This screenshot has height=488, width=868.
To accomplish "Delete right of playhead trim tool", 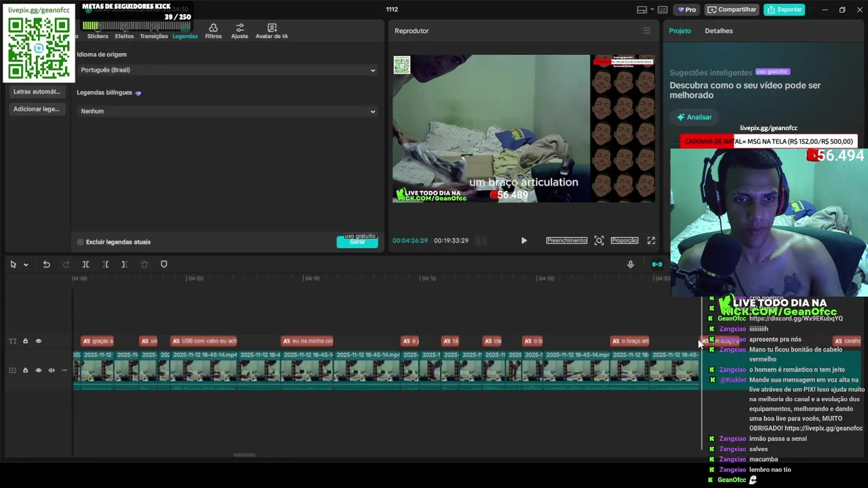I will click(x=124, y=264).
